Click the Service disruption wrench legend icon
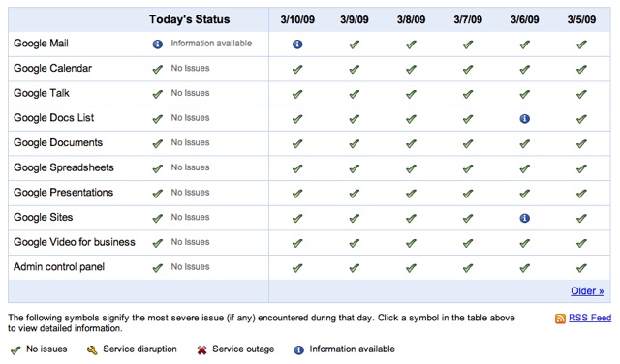This screenshot has width=620, height=364. click(92, 349)
